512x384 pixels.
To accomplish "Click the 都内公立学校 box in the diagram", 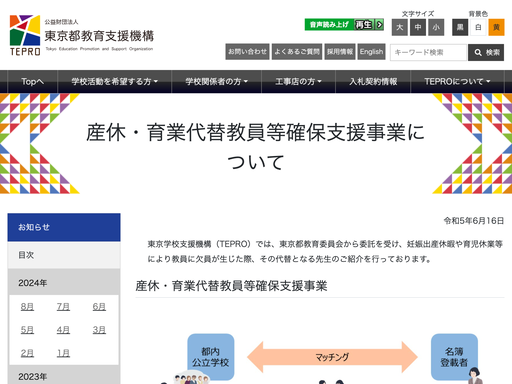I will (x=211, y=357).
